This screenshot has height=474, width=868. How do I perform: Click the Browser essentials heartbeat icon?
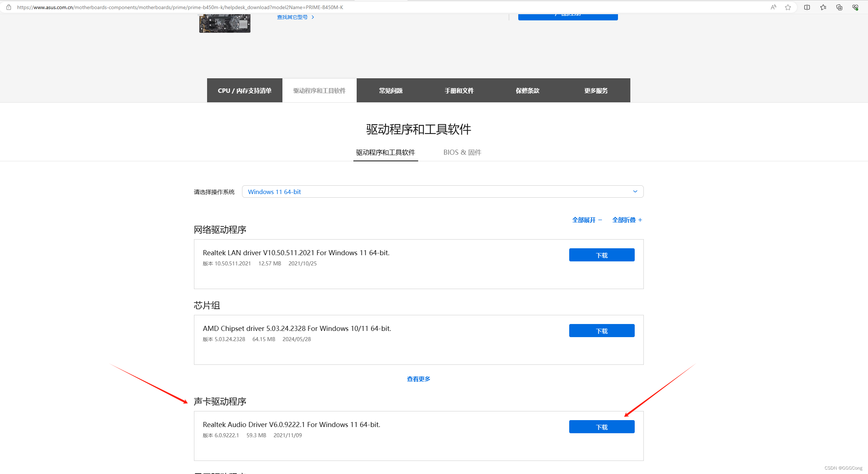pyautogui.click(x=855, y=7)
